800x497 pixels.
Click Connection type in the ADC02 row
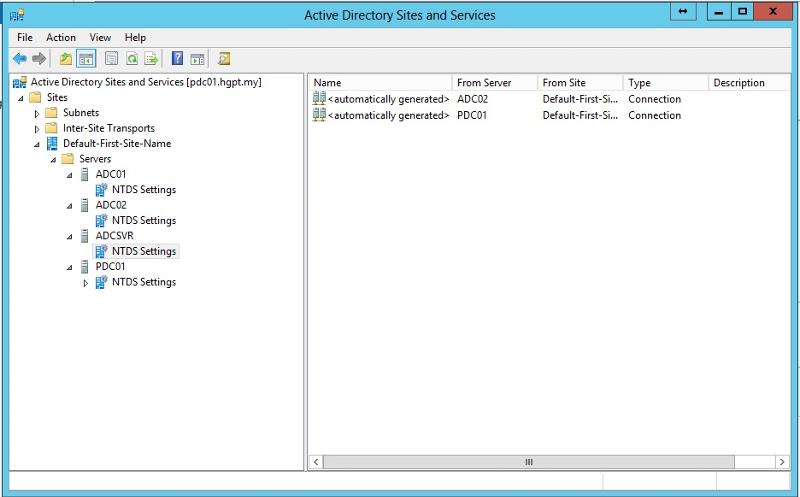point(655,99)
